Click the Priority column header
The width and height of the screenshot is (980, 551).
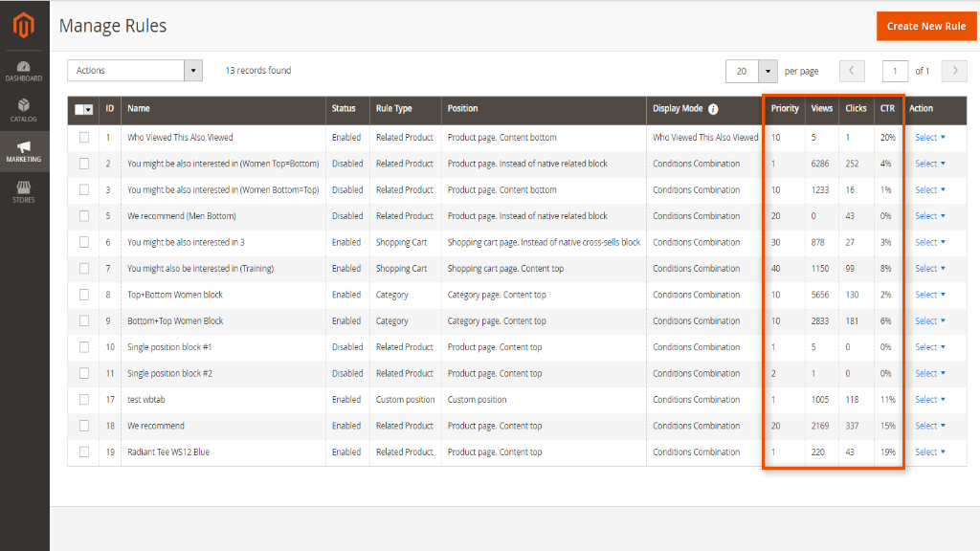pos(784,109)
